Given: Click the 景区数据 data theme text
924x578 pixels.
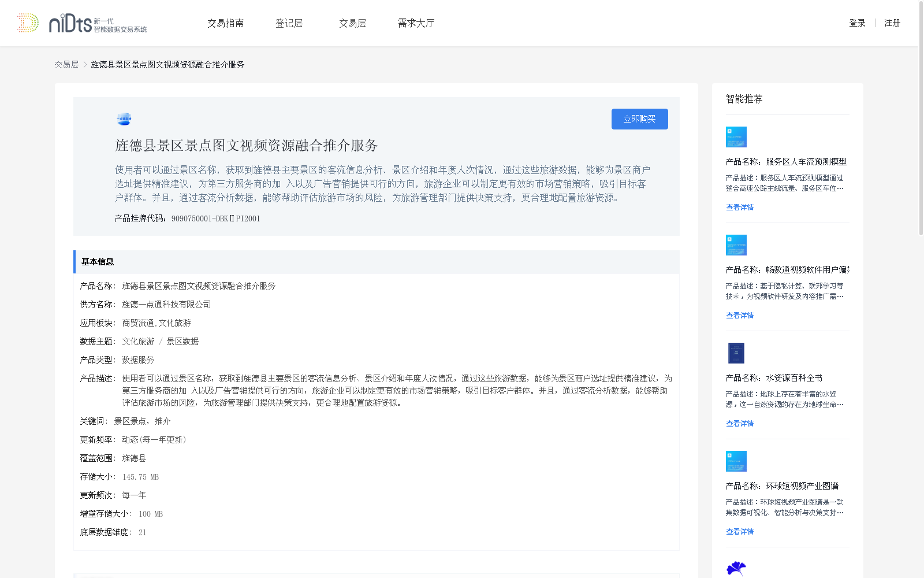Looking at the screenshot, I should click(x=182, y=342).
